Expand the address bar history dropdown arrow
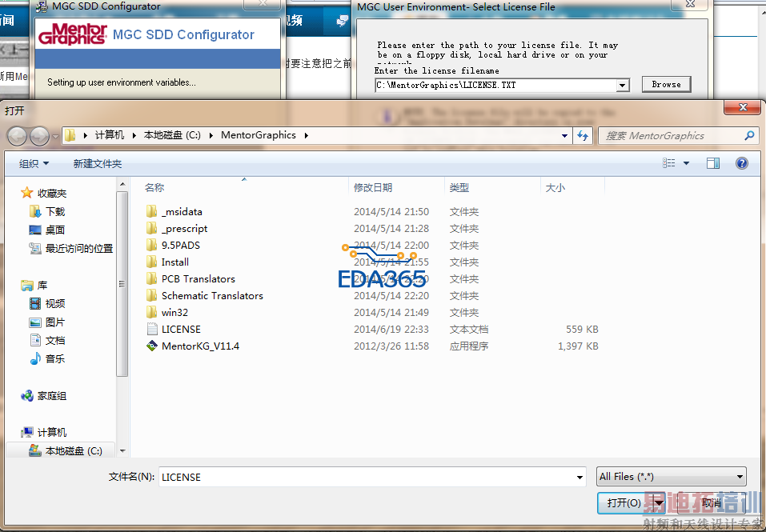The image size is (766, 532). [x=565, y=136]
